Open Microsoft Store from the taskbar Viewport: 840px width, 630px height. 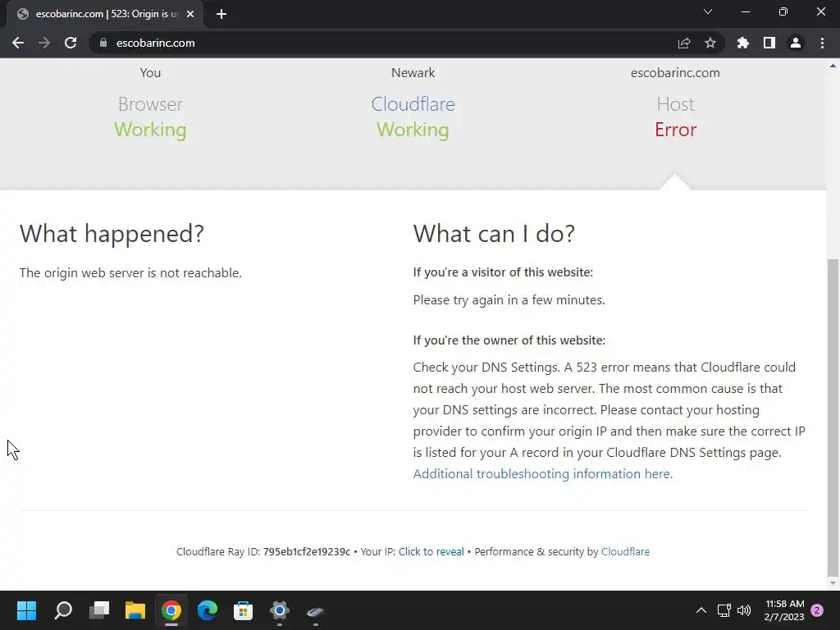(243, 610)
